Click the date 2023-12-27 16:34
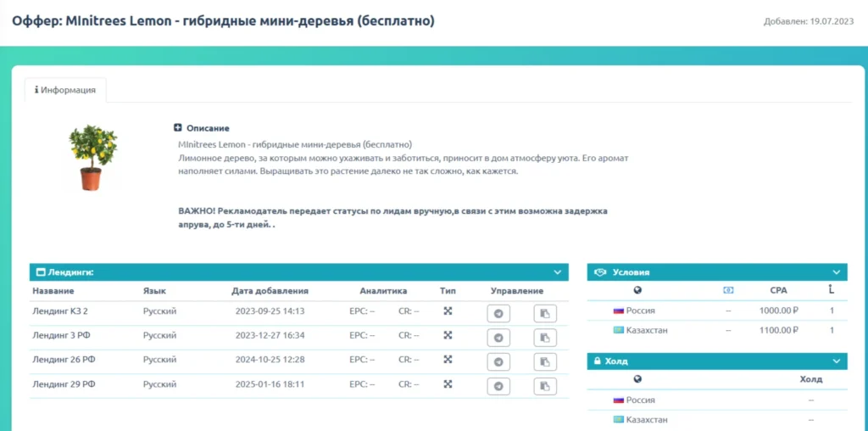 [270, 335]
